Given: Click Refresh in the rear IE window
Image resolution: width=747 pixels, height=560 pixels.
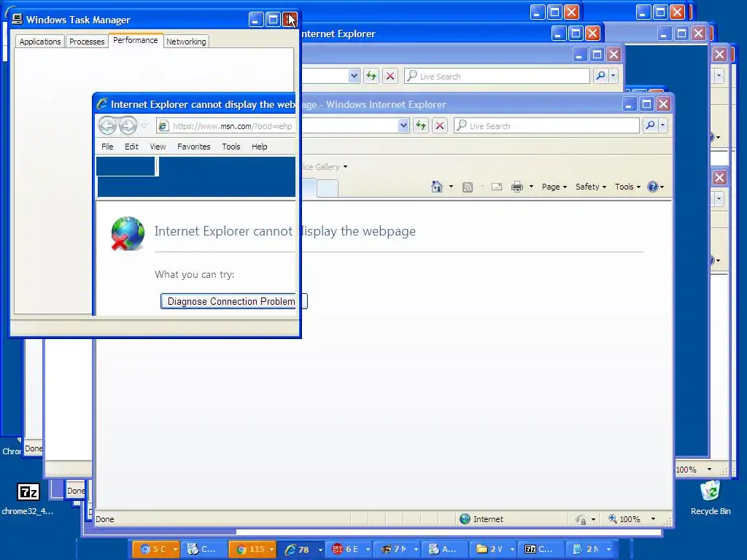Looking at the screenshot, I should point(371,76).
